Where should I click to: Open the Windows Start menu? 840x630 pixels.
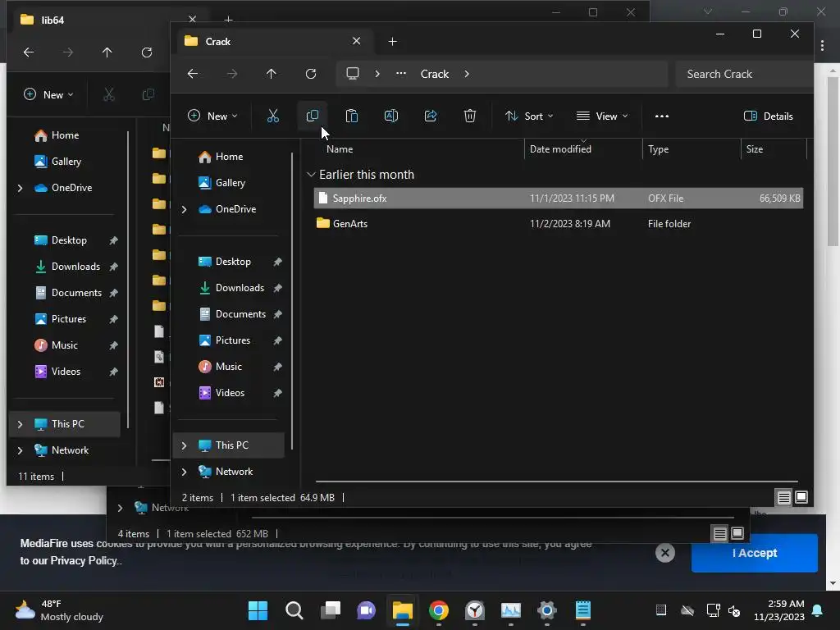[x=258, y=610]
